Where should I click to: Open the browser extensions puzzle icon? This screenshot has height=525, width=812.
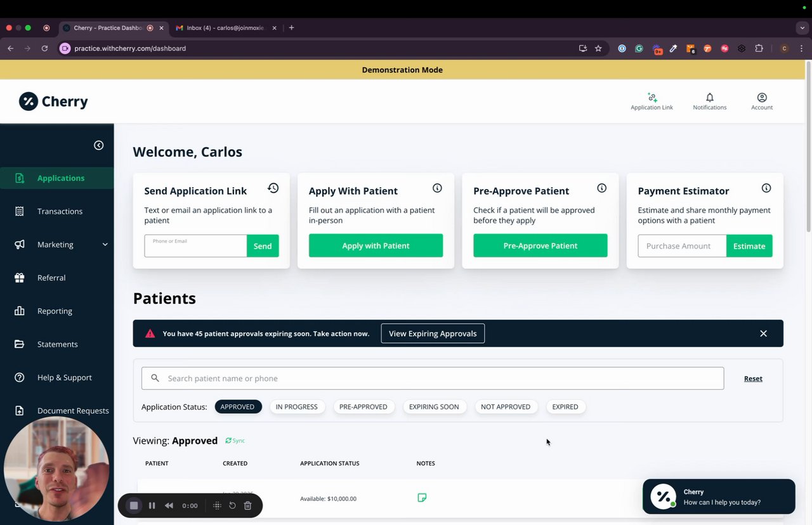[x=759, y=48]
